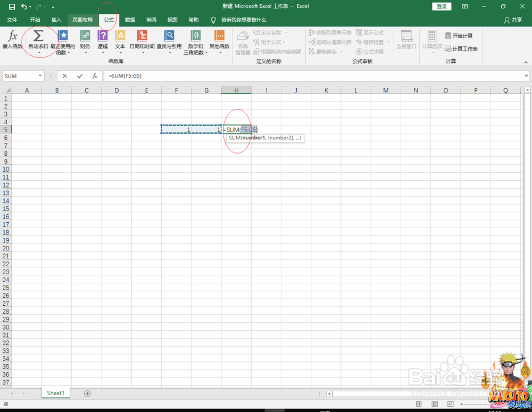Open the Math & Trig functions icon
532x412 pixels.
click(195, 36)
